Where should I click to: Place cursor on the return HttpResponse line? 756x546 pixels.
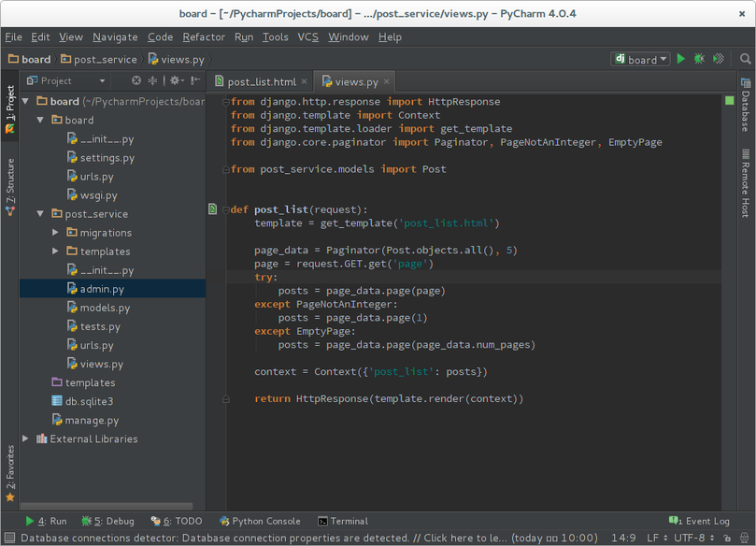point(389,399)
